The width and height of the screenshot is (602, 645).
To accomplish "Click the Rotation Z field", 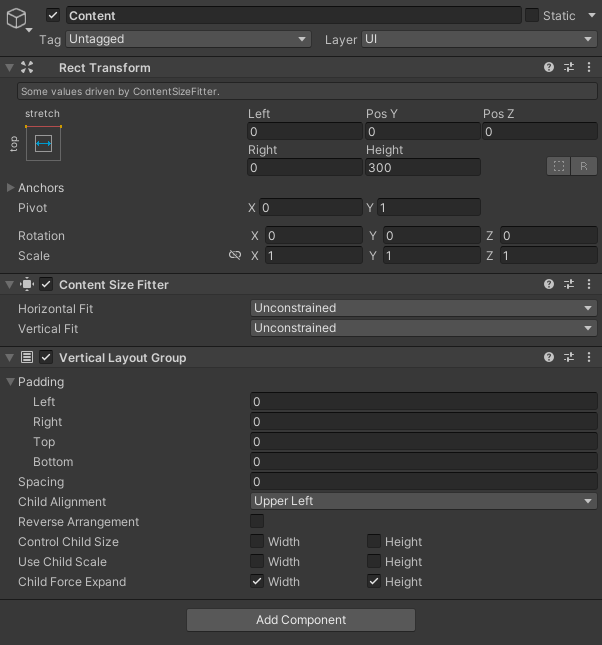I will (549, 235).
